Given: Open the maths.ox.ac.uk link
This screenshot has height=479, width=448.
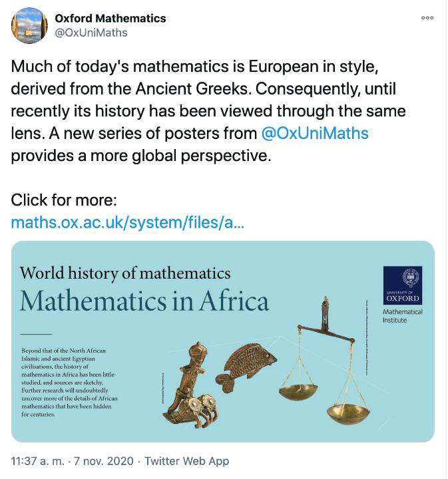Looking at the screenshot, I should pyautogui.click(x=128, y=222).
